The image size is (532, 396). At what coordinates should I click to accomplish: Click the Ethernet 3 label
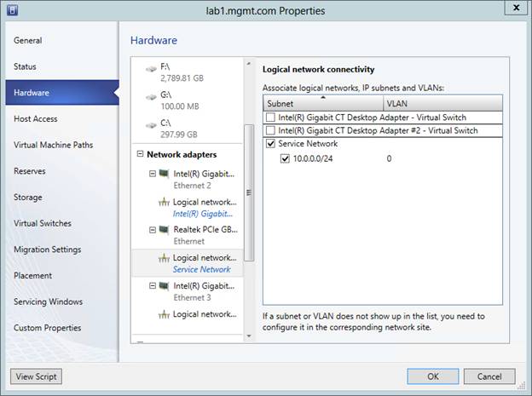click(192, 298)
